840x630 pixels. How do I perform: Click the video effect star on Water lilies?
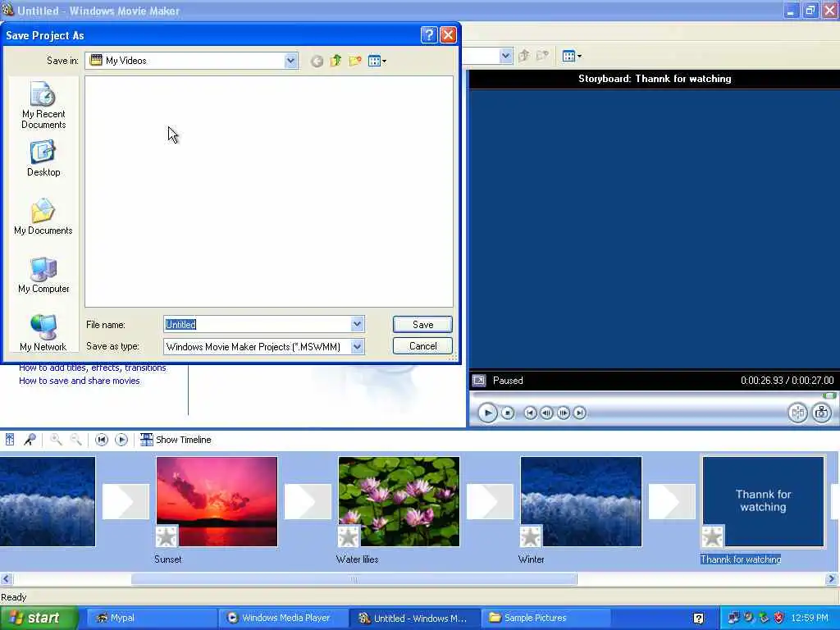click(349, 536)
